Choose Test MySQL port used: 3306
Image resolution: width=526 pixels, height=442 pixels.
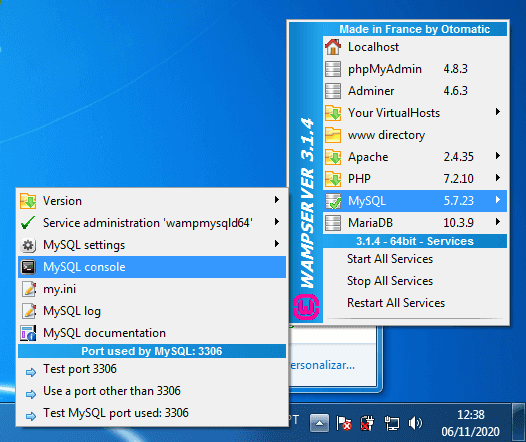point(152,413)
